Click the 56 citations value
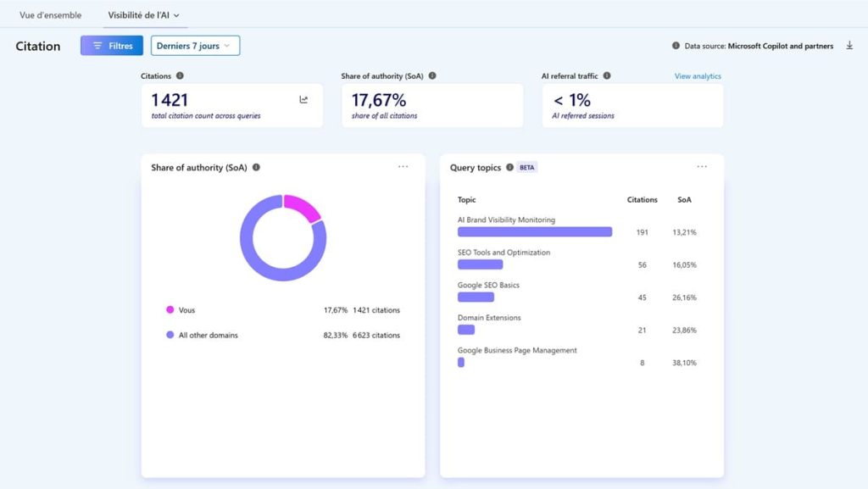The image size is (868, 489). 643,265
